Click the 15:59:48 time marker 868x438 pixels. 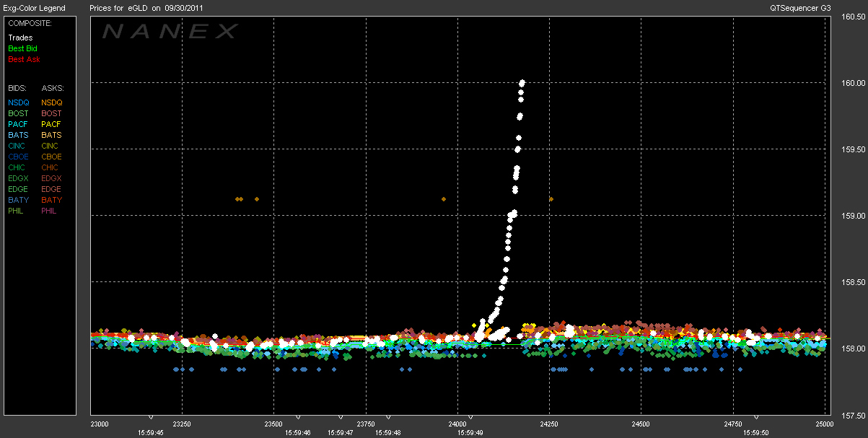pos(387,433)
